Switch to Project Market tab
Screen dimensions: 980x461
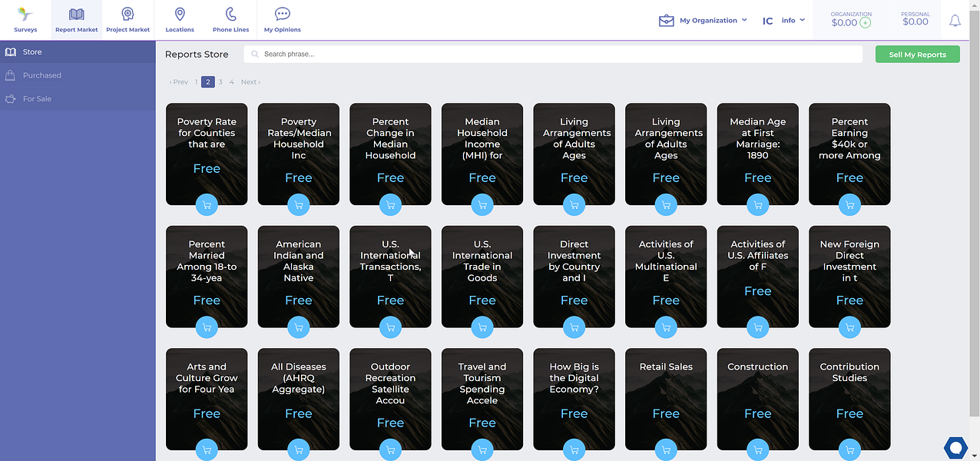[x=127, y=20]
